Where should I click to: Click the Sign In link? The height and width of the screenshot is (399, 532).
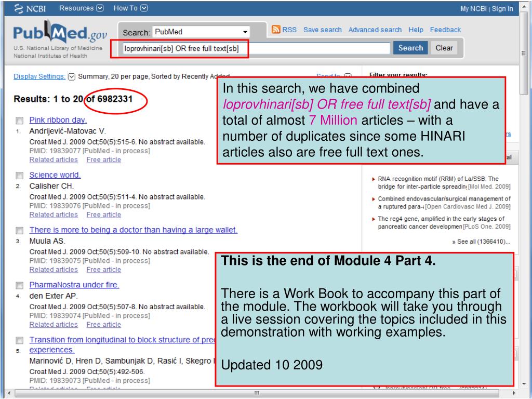(x=502, y=9)
